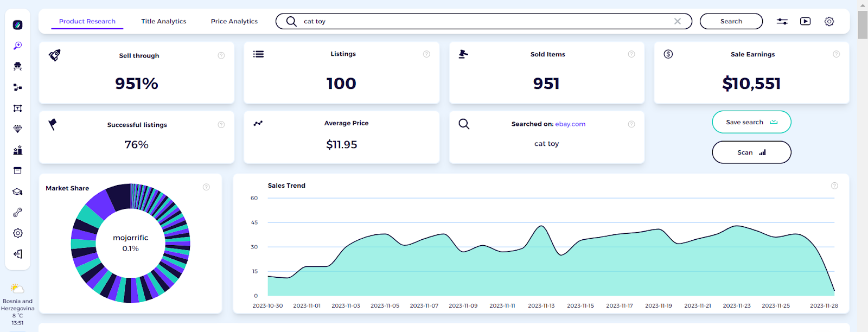Click the trend line icon on Average Price
Viewport: 868px width, 332px height.
click(258, 123)
